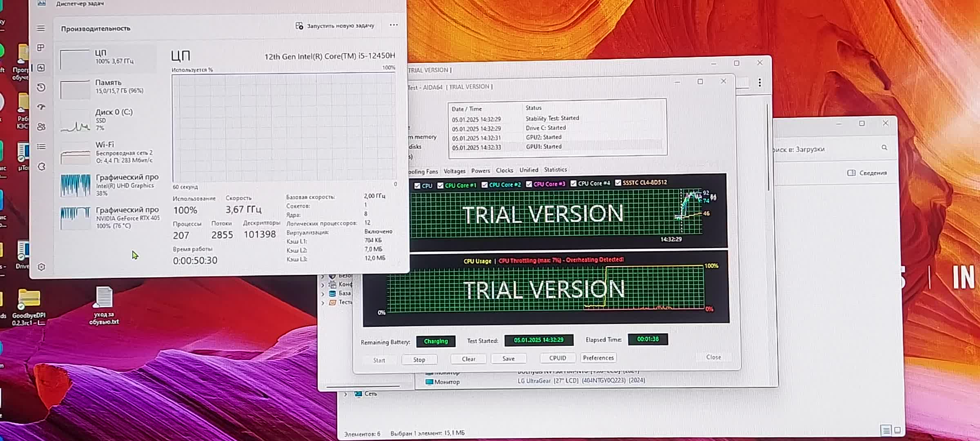Select Performance page icon in Task Manager
The image size is (980, 441).
click(41, 68)
